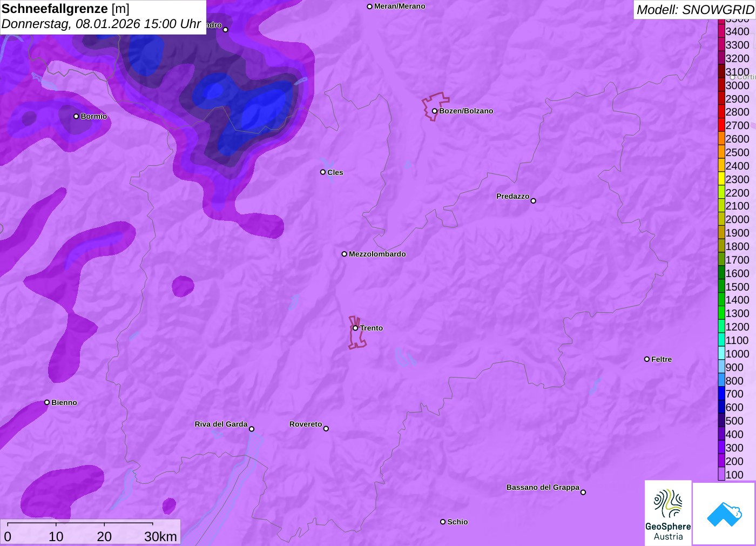
Task: Pick the Bormio location marker dot
Action: coord(76,116)
